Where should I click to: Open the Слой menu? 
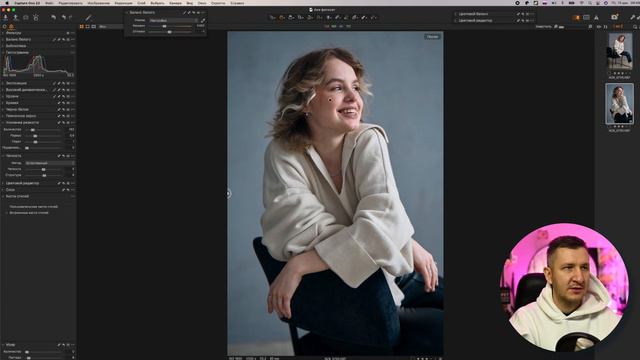[141, 3]
